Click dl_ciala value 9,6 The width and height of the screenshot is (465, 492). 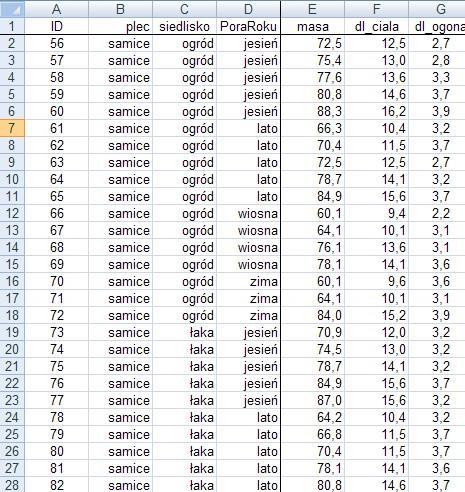pos(376,281)
